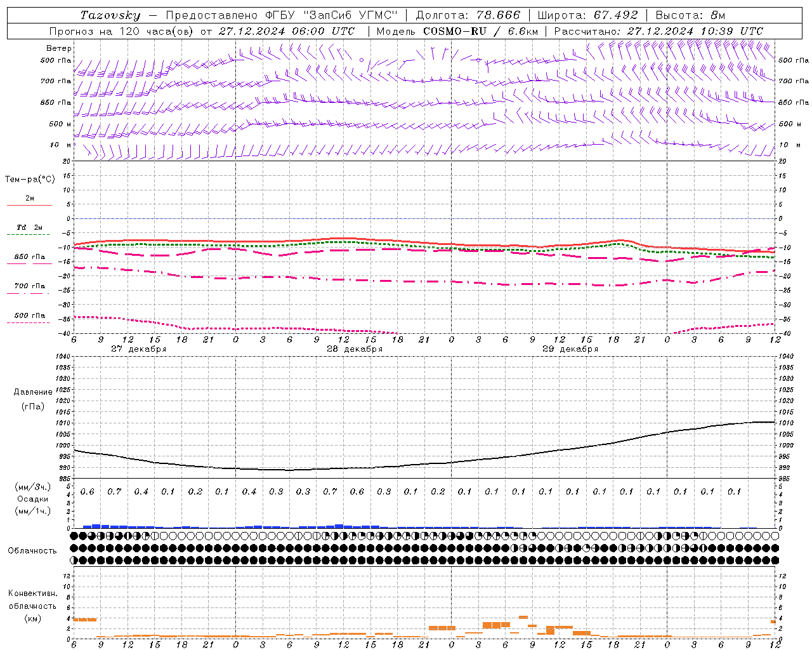The width and height of the screenshot is (812, 650).
Task: Click the date label '29 декабря'
Action: pyautogui.click(x=570, y=349)
